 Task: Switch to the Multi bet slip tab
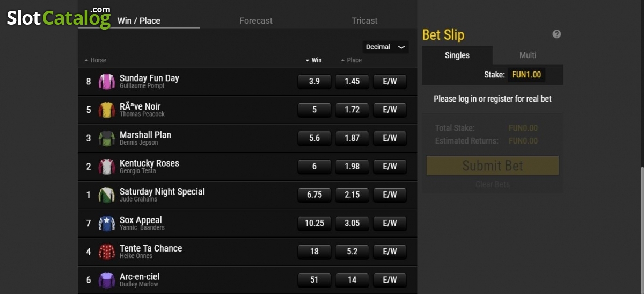pyautogui.click(x=528, y=55)
